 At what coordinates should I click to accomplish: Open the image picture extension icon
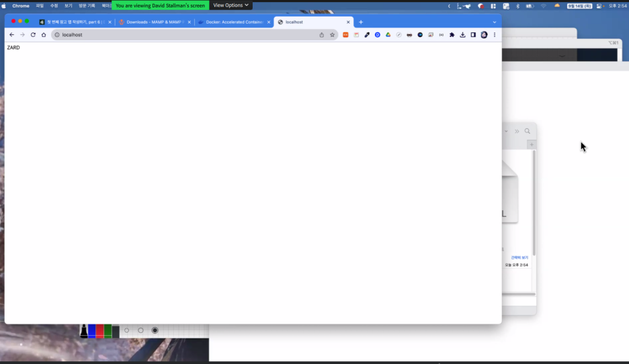coord(431,35)
